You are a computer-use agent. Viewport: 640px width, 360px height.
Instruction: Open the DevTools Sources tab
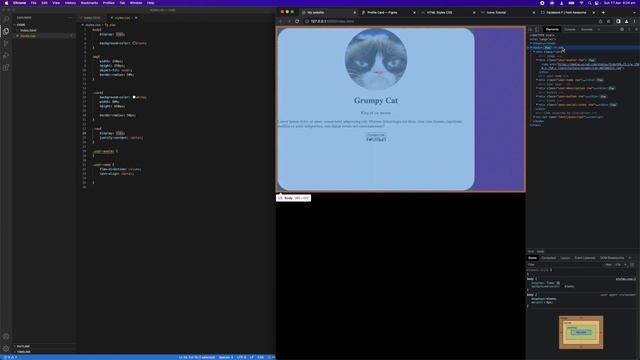pos(587,29)
